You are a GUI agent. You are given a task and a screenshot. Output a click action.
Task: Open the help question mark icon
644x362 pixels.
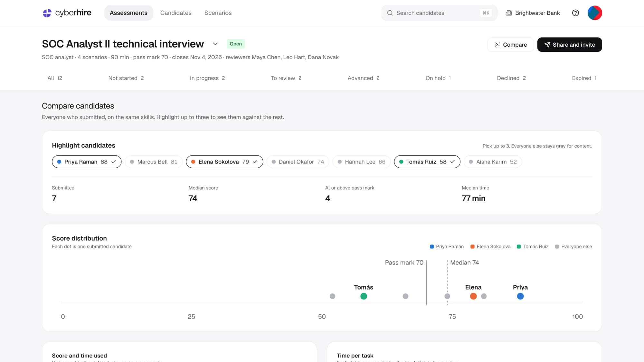point(575,13)
